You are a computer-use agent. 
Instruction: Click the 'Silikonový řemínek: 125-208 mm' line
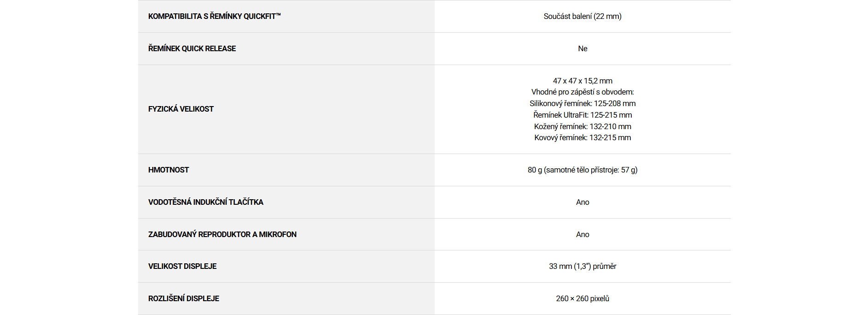point(583,103)
